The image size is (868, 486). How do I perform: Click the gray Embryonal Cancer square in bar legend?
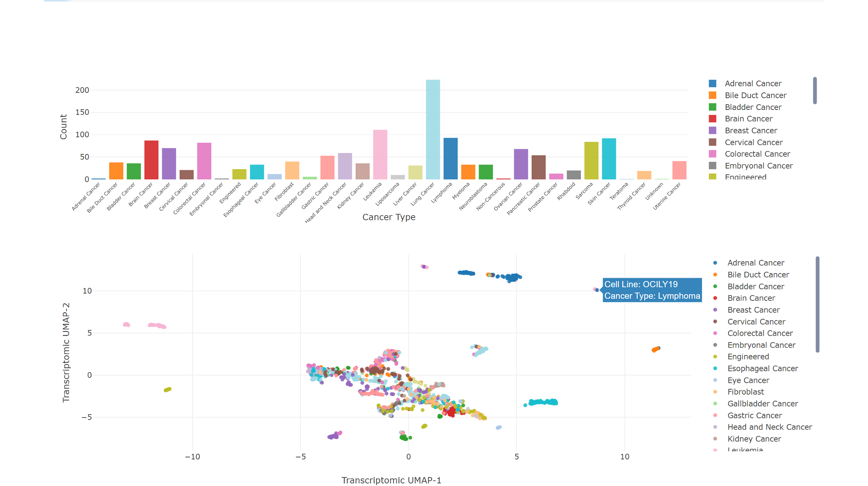click(712, 166)
